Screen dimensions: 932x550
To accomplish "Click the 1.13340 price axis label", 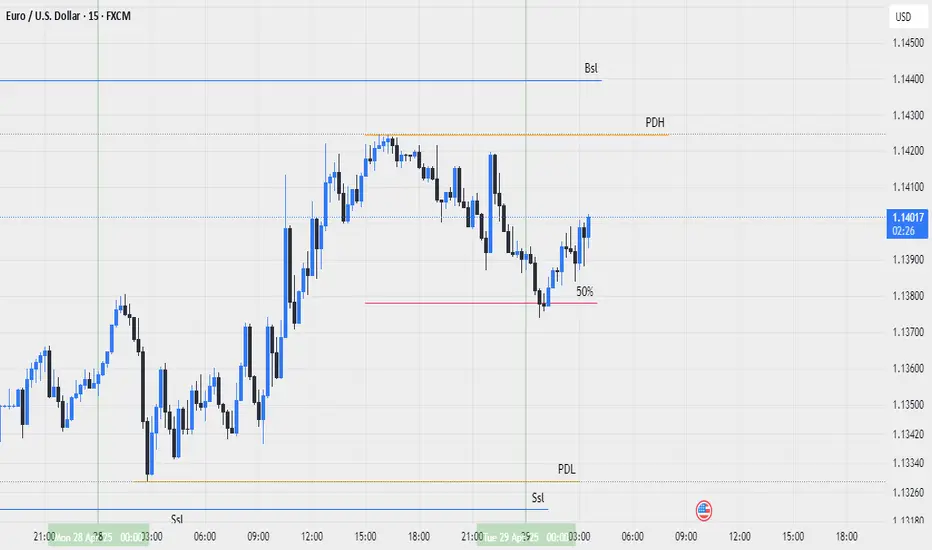I will click(x=908, y=463).
